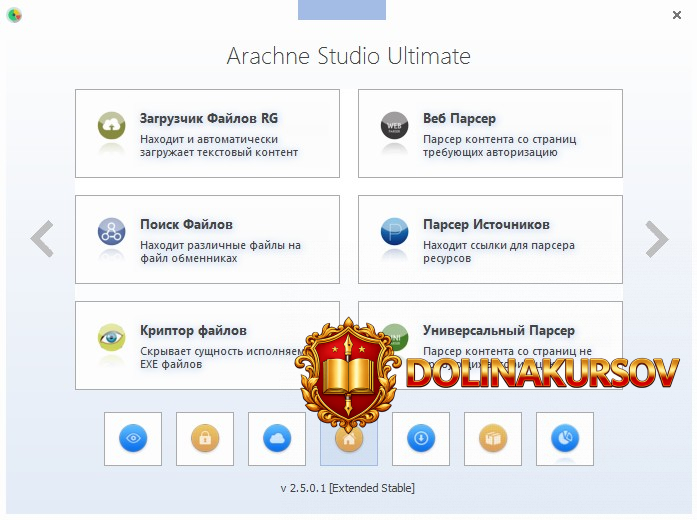
Task: Click the blue cloud button in bottom toolbar
Action: pos(277,439)
